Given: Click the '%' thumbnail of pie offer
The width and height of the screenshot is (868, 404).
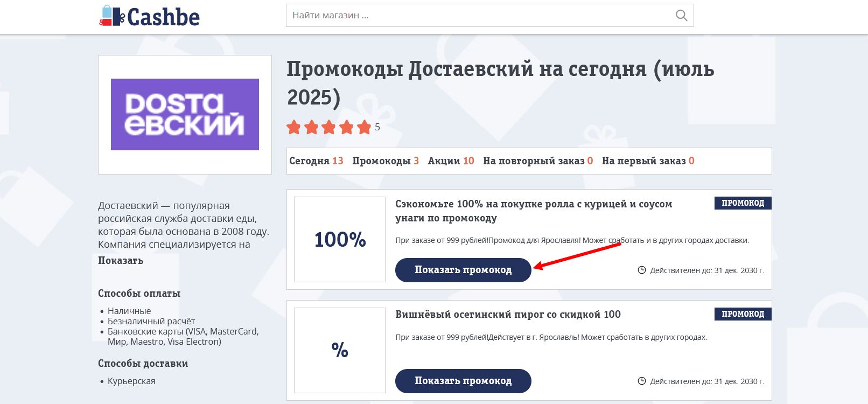Looking at the screenshot, I should coord(340,350).
